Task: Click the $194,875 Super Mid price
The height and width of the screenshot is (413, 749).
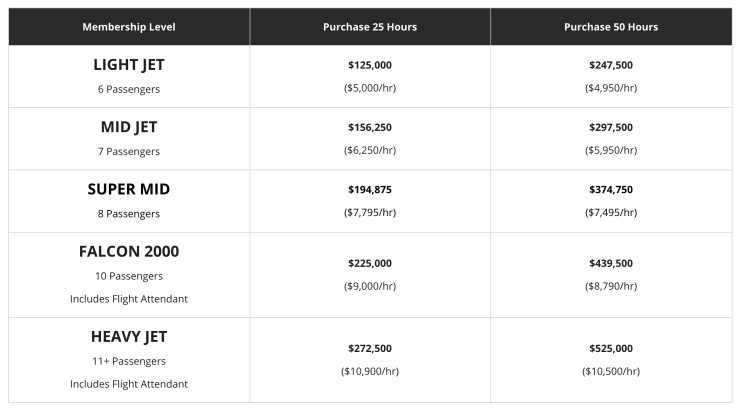Action: tap(370, 189)
